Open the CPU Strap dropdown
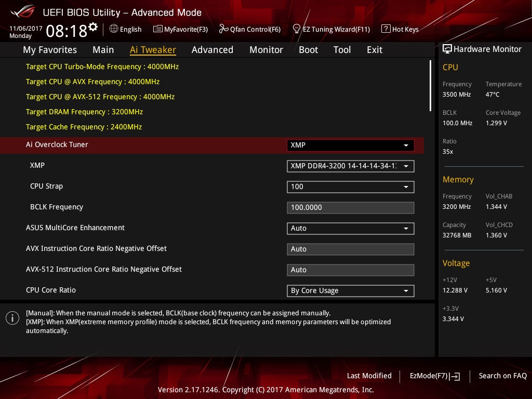Viewport: 532px width, 399px height. point(351,187)
